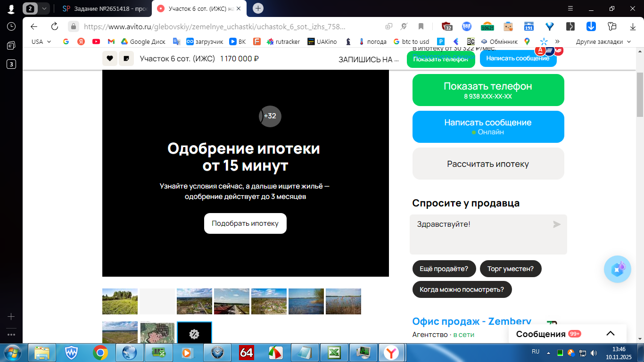Switch to the Задание №2651418 tab

[x=104, y=8]
